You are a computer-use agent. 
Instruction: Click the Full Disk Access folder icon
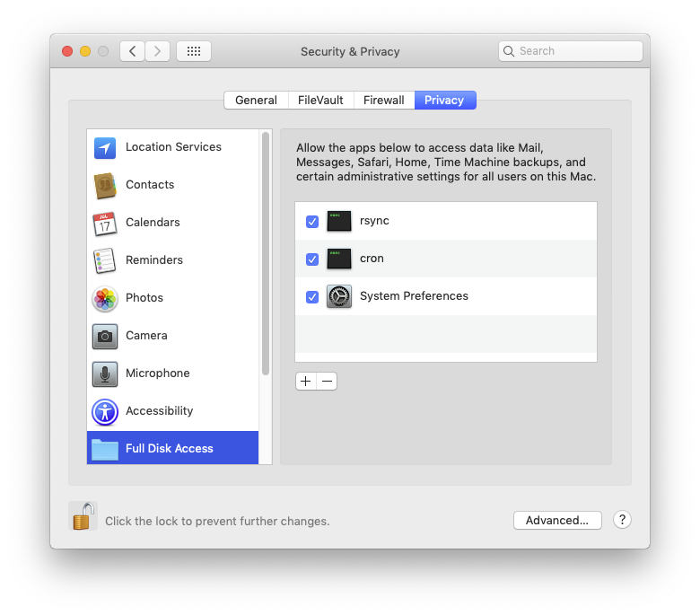coord(105,449)
